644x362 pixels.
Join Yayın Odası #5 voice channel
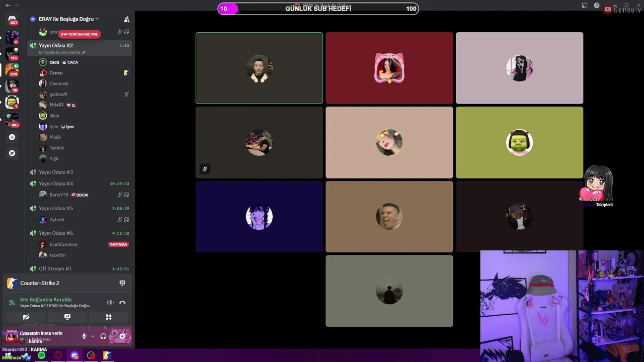(x=79, y=208)
